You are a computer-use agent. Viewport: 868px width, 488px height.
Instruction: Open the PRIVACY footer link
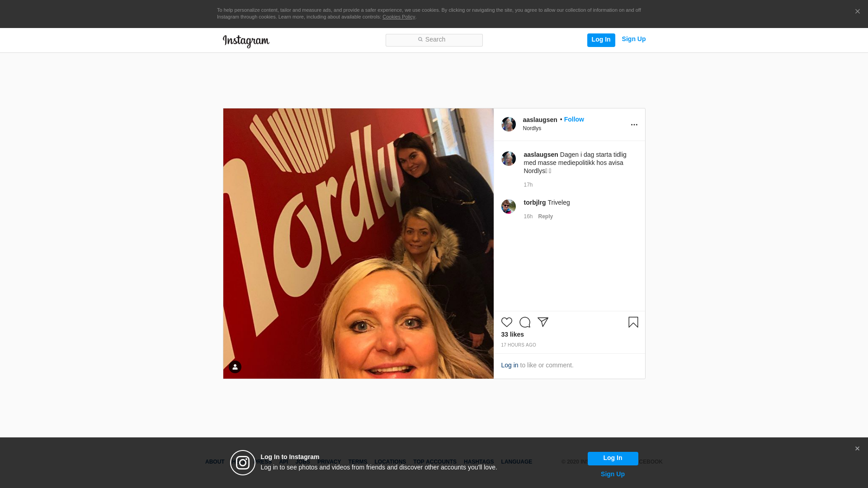pyautogui.click(x=329, y=462)
